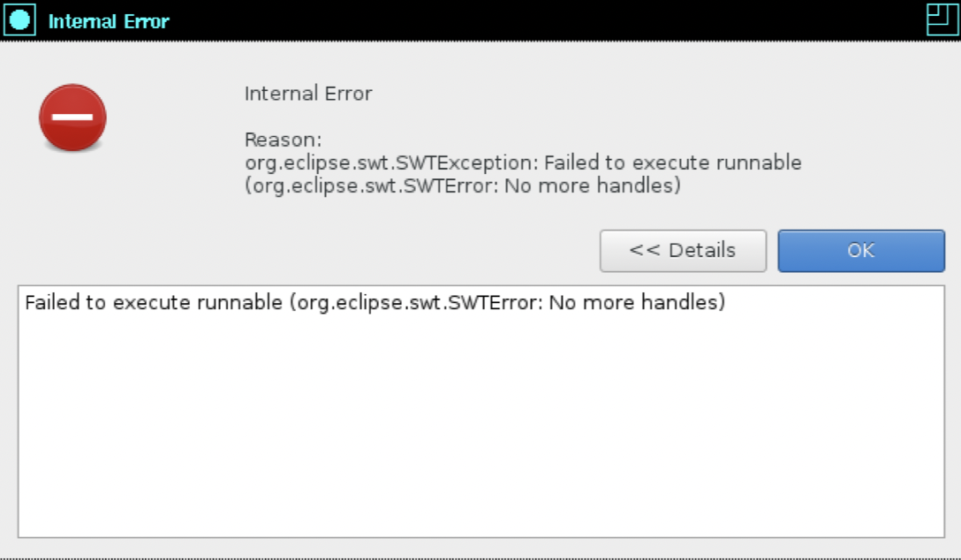Open the window menu icon in title bar

(x=19, y=19)
